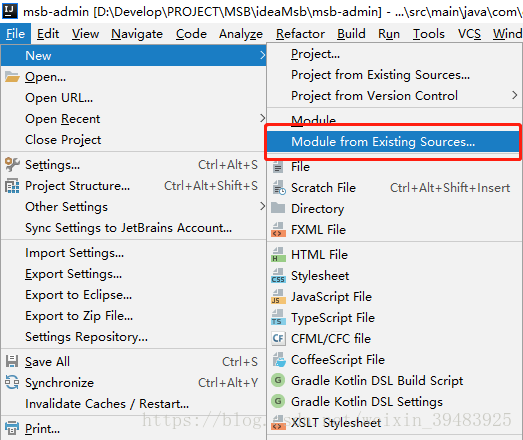Expand the New submenu arrow
The image size is (523, 440).
point(262,55)
